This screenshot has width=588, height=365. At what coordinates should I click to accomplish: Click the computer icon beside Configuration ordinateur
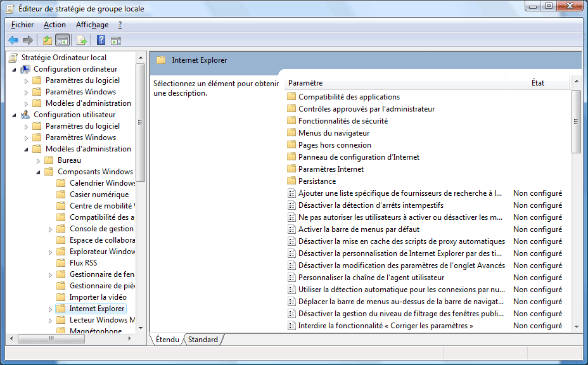[x=25, y=69]
